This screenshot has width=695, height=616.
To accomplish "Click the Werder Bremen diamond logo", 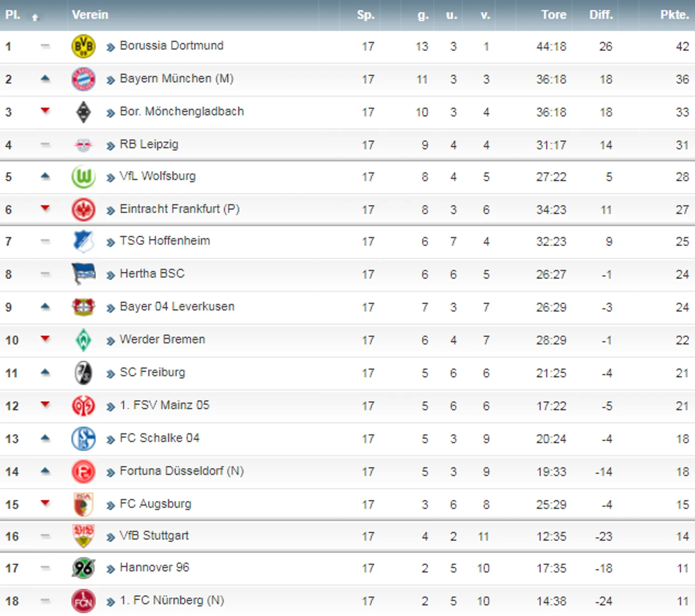I will pos(83,340).
